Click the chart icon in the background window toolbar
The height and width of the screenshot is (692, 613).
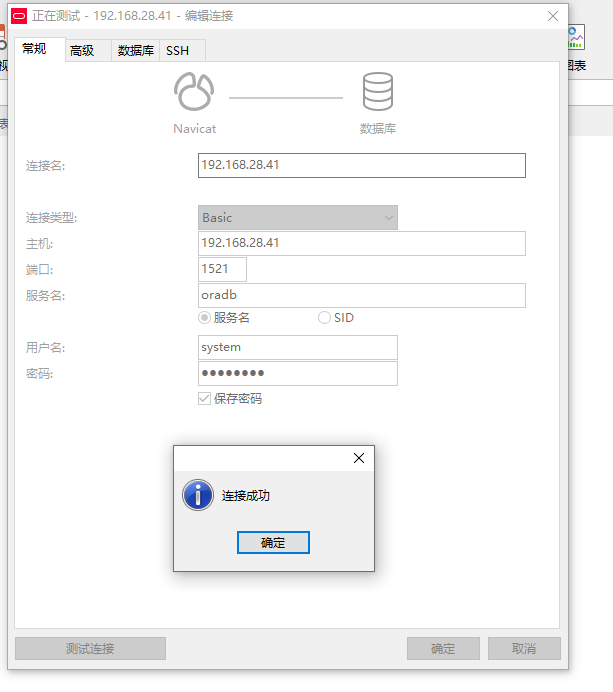tap(576, 37)
